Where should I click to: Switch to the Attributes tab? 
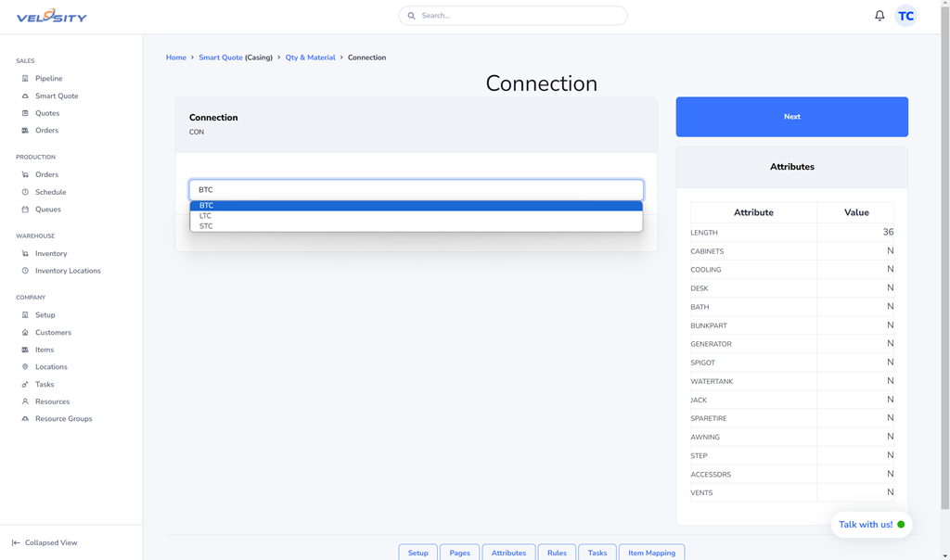click(x=508, y=553)
